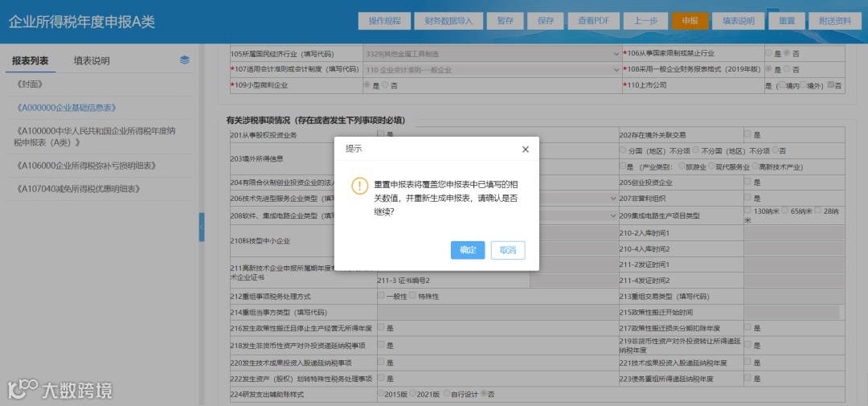868x406 pixels.
Task: Click the layers icon beside 填表说明
Action: click(185, 60)
